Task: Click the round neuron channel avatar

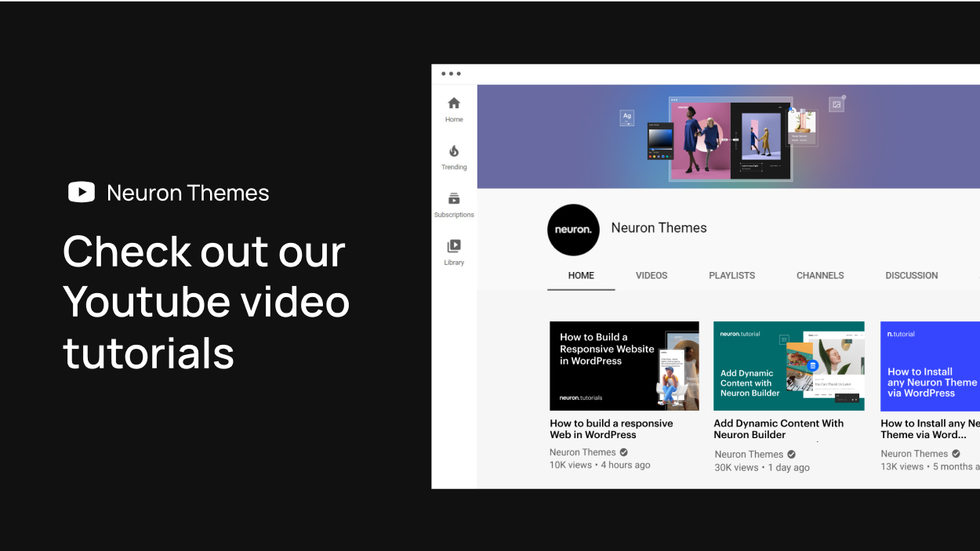Action: pos(573,230)
